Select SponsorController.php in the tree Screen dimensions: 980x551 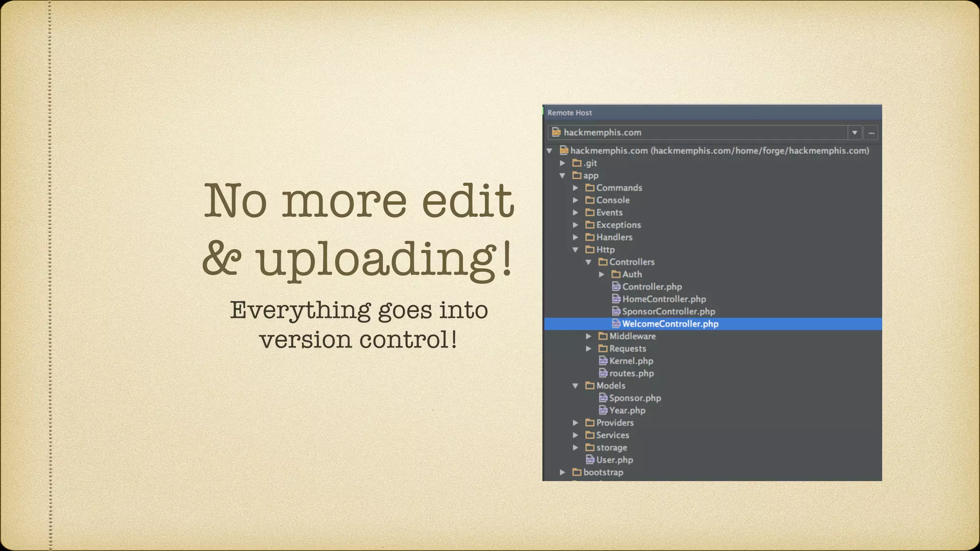click(x=669, y=312)
